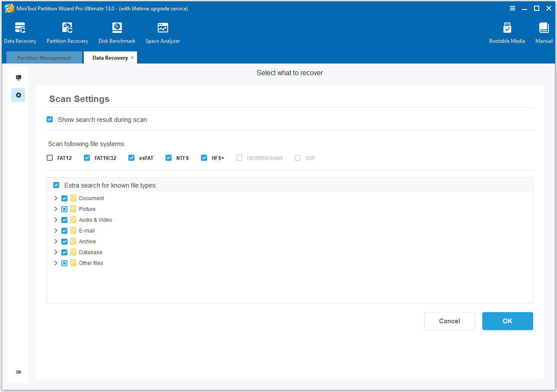Uncheck Show search result during scan
557x392 pixels.
pos(50,120)
